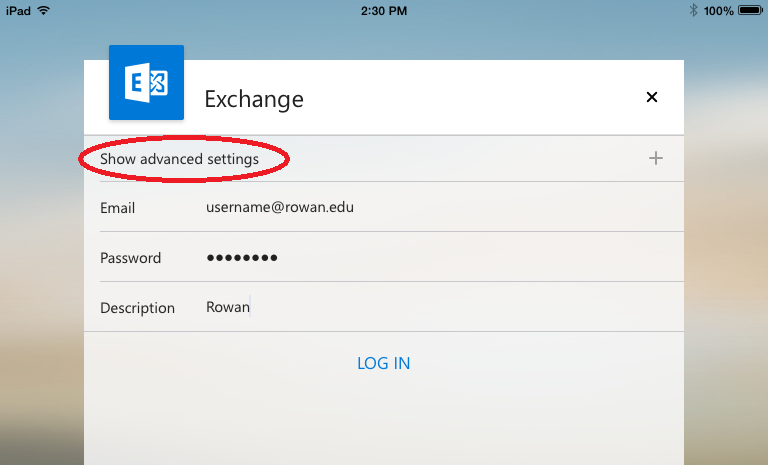Click the "Exchange" title text
Screen dimensions: 768x465
point(254,99)
